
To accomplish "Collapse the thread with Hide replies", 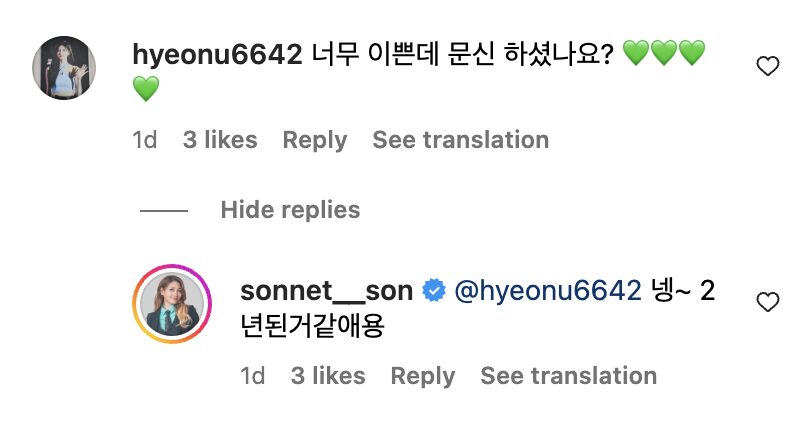I will point(290,210).
